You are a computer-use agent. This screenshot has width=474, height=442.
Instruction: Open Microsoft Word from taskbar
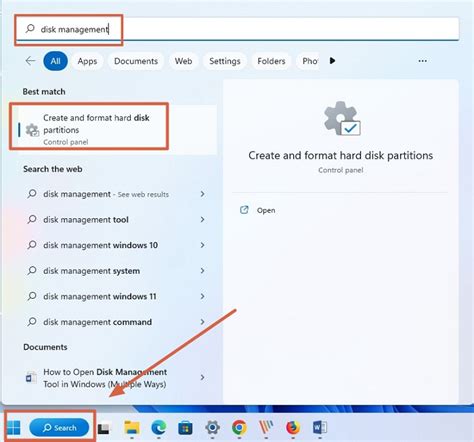click(x=320, y=427)
